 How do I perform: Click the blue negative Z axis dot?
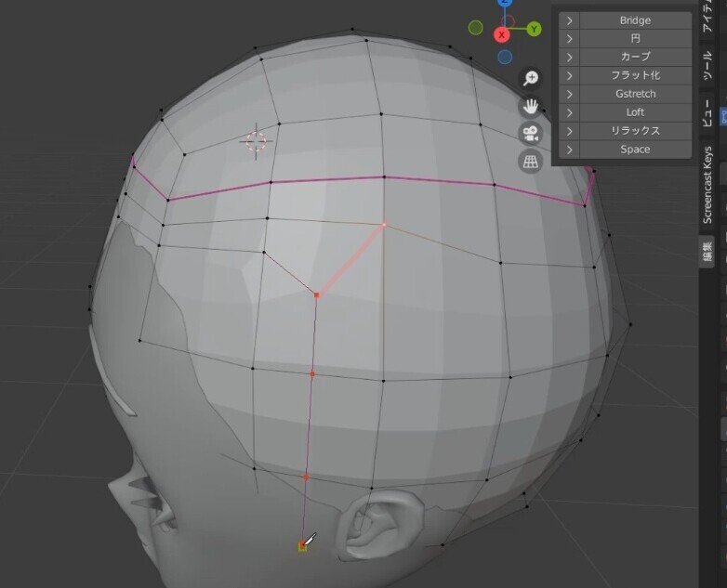505,57
